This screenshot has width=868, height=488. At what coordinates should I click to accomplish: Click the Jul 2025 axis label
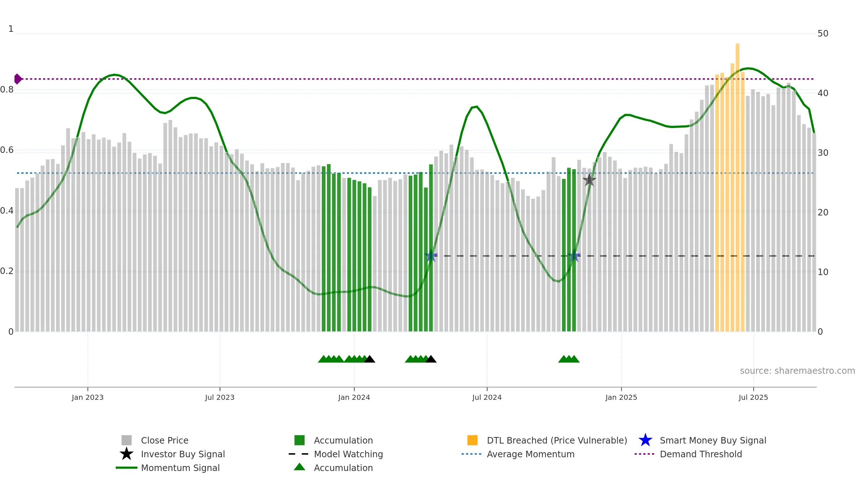point(753,397)
